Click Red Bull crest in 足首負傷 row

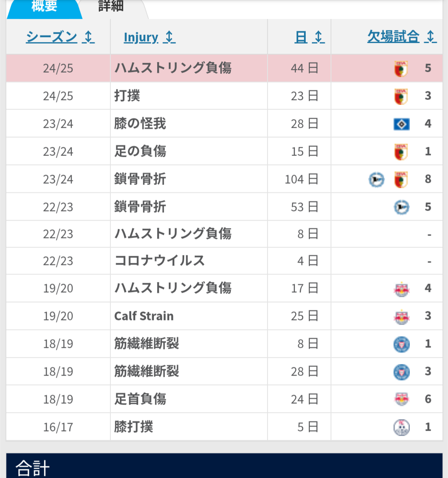point(401,399)
